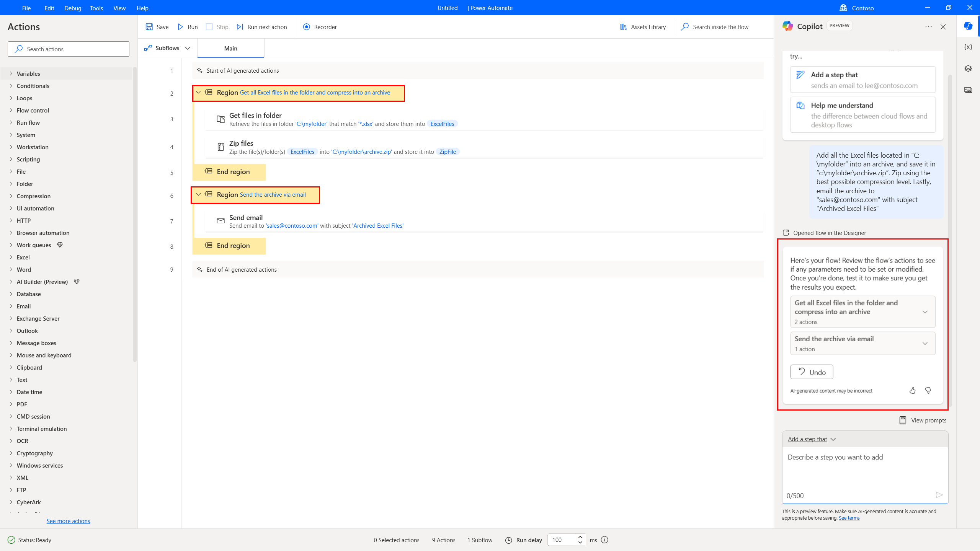Viewport: 980px width, 551px height.
Task: Click Assets Library icon
Action: coord(622,27)
